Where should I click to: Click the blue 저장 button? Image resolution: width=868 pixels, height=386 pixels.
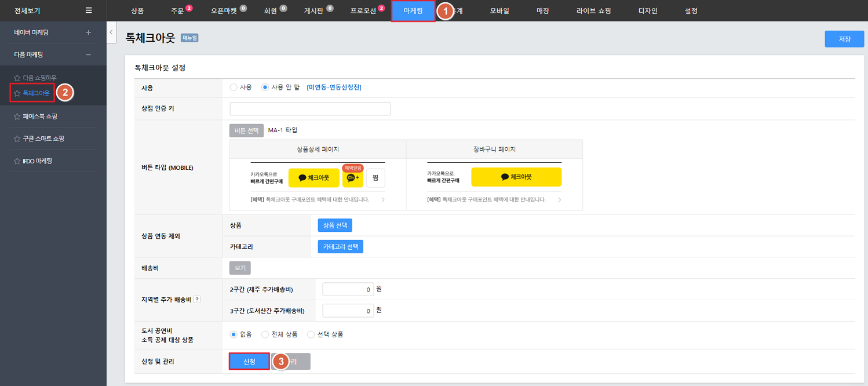[844, 39]
